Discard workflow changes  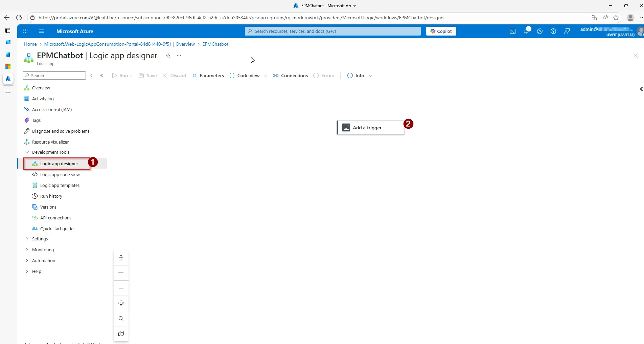coord(174,76)
